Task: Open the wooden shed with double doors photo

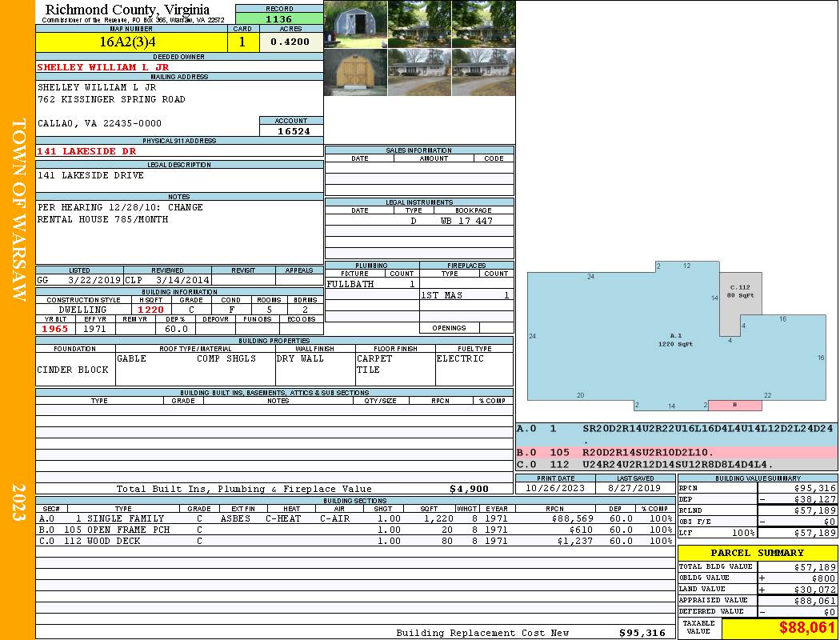Action: 355,73
